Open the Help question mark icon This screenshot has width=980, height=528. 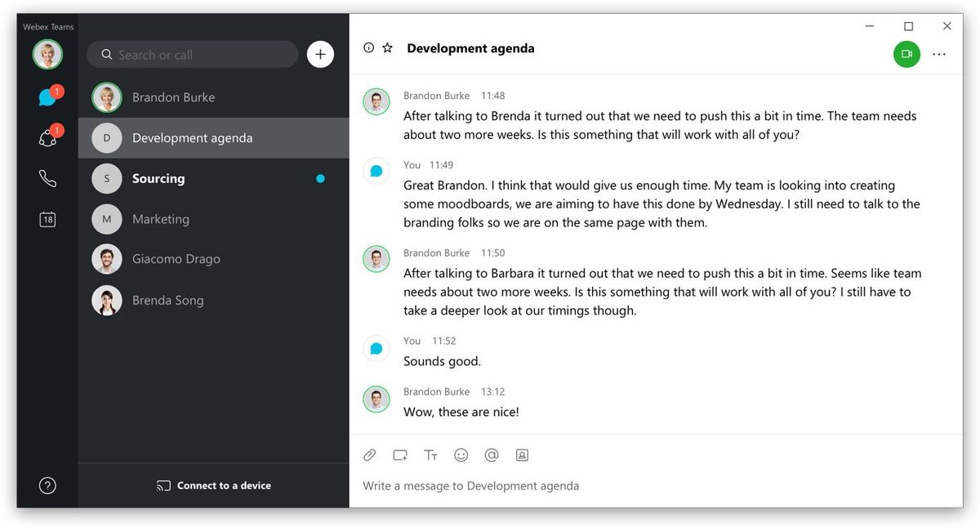[47, 485]
